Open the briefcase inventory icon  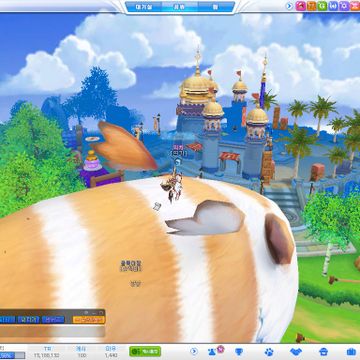click(x=351, y=352)
